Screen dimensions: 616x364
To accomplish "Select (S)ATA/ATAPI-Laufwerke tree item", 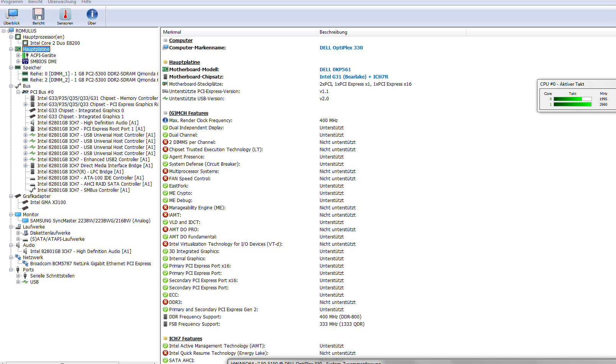I will pos(57,239).
